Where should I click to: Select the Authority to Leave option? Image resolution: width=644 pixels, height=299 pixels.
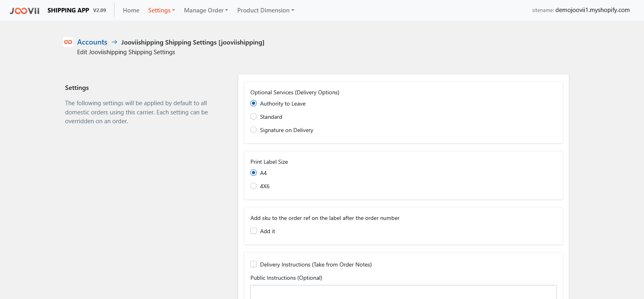click(x=254, y=104)
